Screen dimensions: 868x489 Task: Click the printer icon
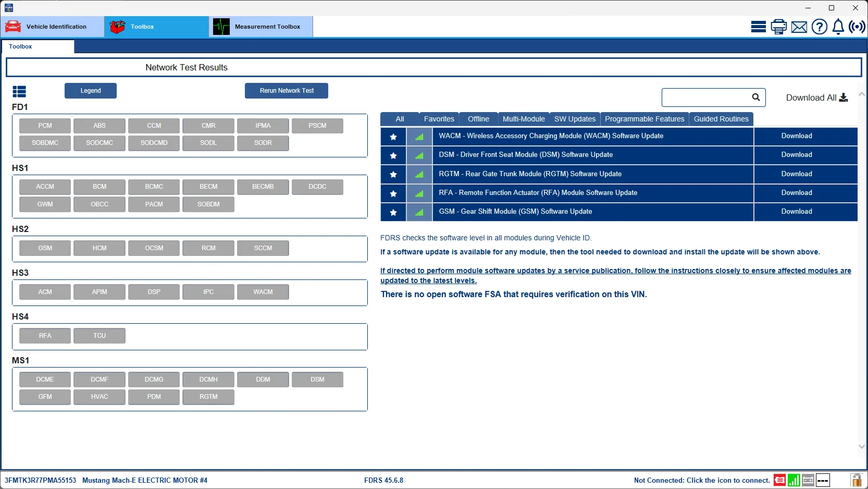(x=778, y=27)
